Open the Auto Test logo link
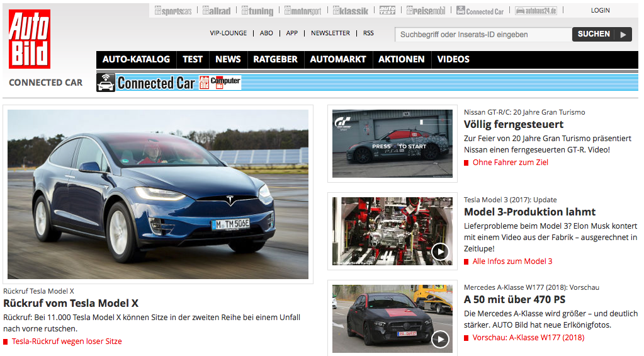 pos(387,11)
